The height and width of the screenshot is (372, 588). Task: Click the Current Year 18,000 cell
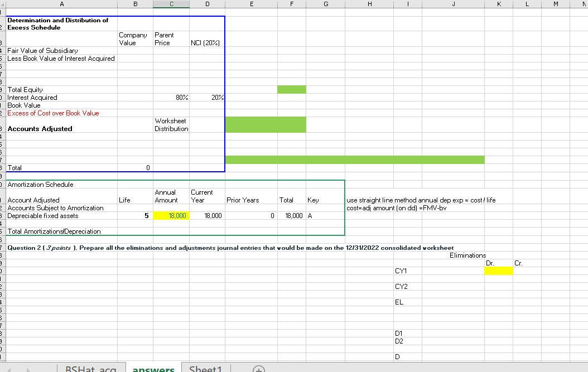click(x=207, y=216)
